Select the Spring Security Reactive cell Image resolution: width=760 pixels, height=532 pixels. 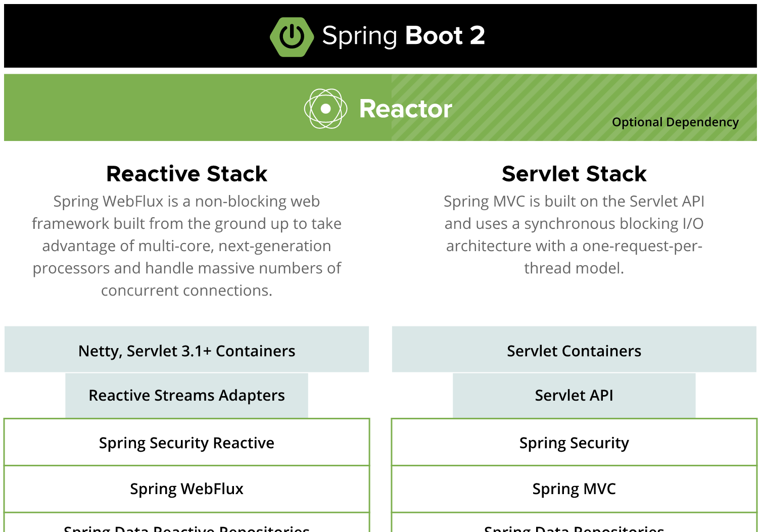[186, 443]
